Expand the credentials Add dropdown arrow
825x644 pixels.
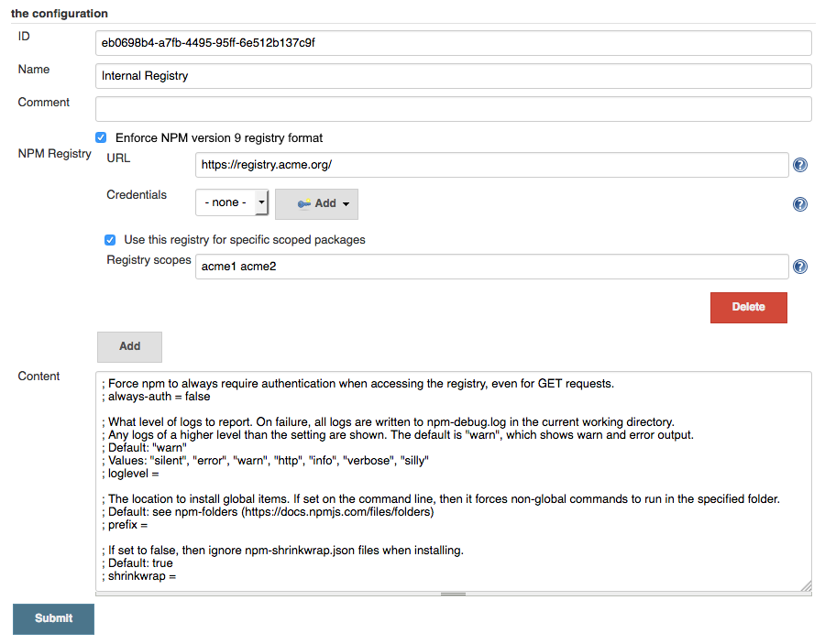click(x=346, y=204)
